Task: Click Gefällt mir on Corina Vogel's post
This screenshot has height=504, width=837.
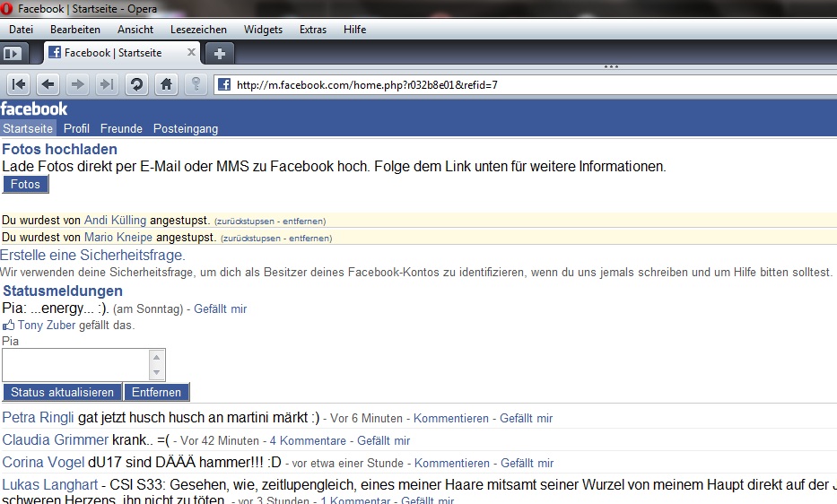Action: pos(527,463)
